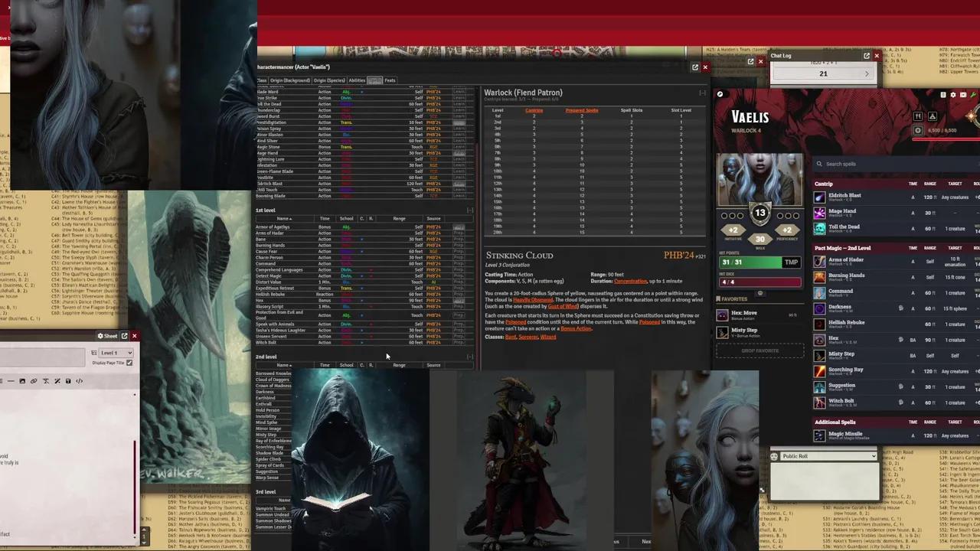Image resolution: width=980 pixels, height=551 pixels.
Task: Click the Sheet button in journal header
Action: (x=107, y=336)
